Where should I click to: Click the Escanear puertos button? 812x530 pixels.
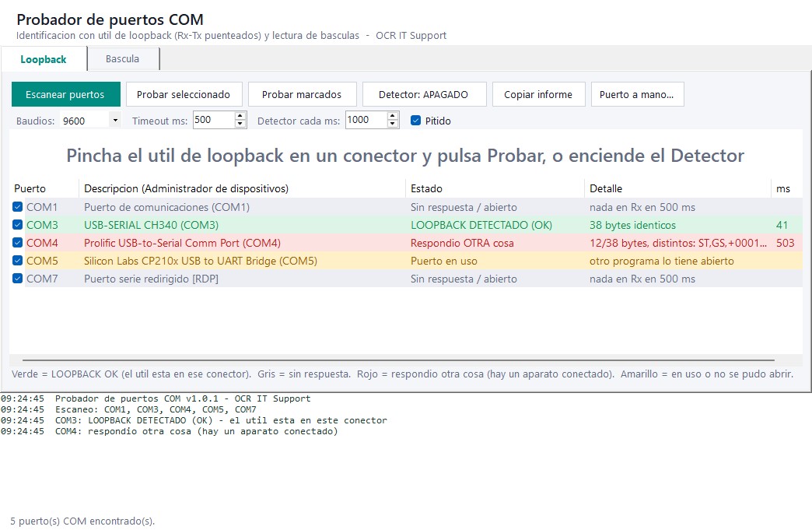(x=66, y=94)
